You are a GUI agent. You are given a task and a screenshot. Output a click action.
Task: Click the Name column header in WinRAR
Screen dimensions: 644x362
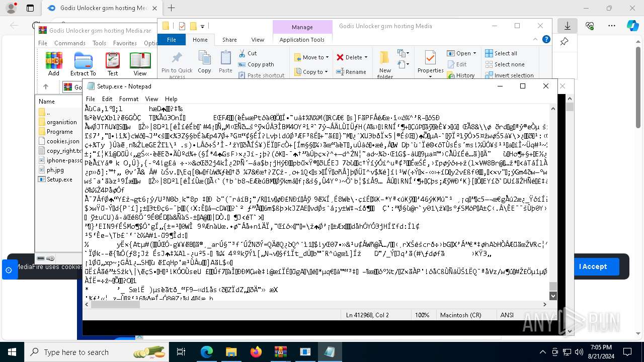(47, 102)
